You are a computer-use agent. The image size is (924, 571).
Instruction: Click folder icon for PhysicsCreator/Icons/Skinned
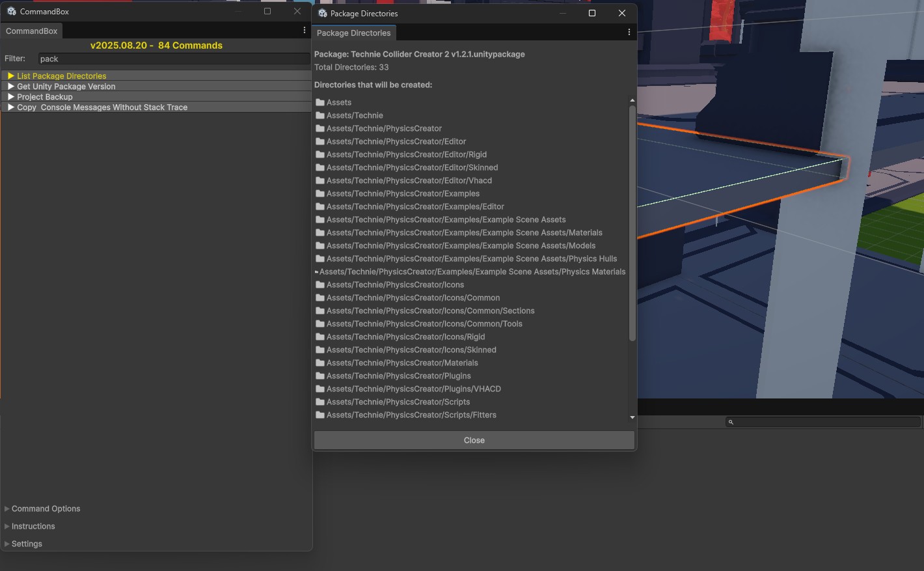(320, 350)
